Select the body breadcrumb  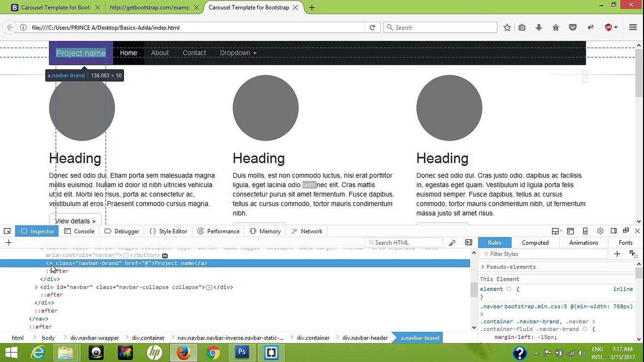(x=48, y=338)
